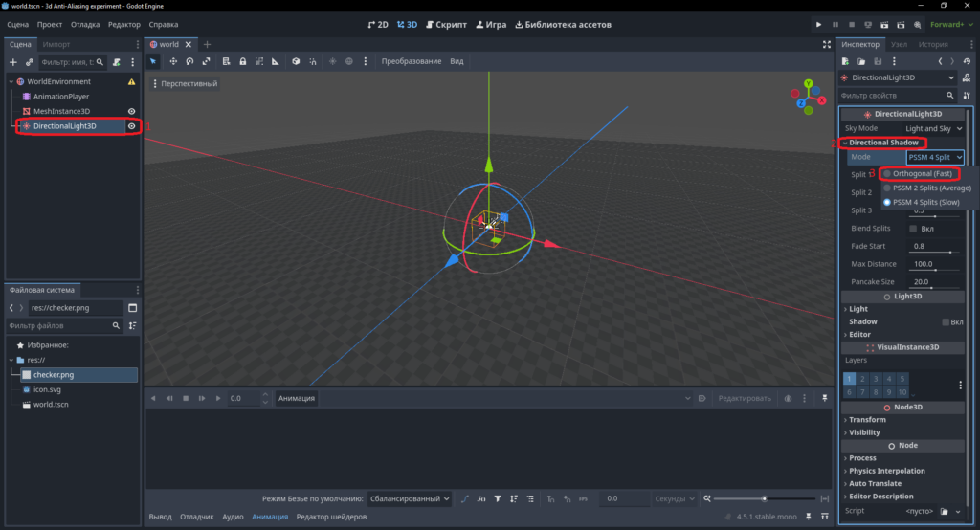Switch to the Rotate mode tool
Viewport: 980px width, 530px height.
click(189, 61)
